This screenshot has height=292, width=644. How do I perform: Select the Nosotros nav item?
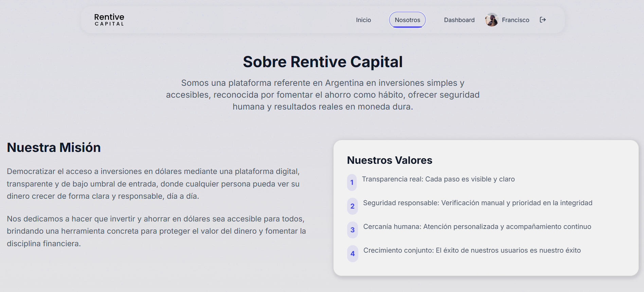pyautogui.click(x=407, y=20)
